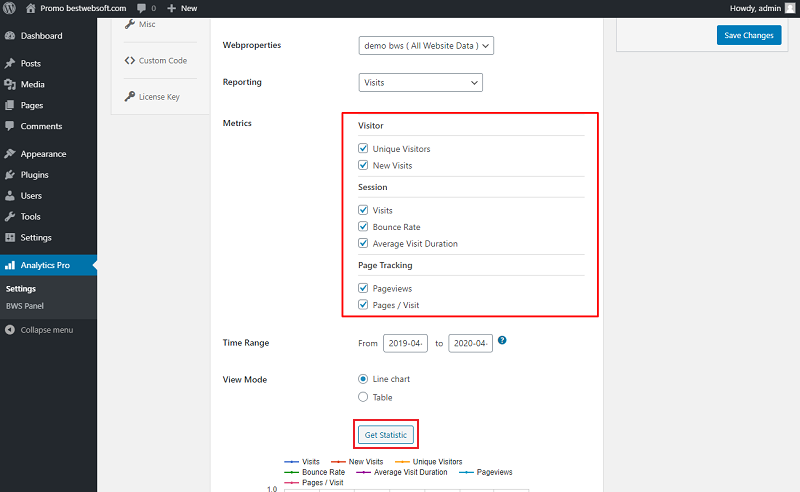Open the Analytics Pro menu
Screen dimensions: 800x492
(x=48, y=265)
